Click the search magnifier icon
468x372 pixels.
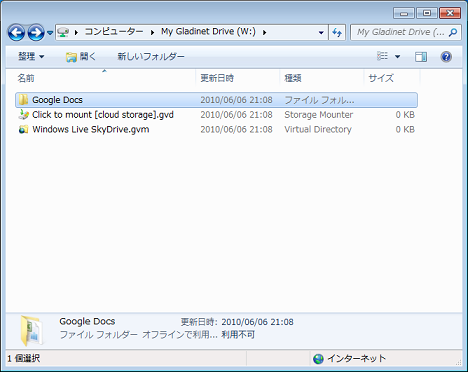[453, 32]
